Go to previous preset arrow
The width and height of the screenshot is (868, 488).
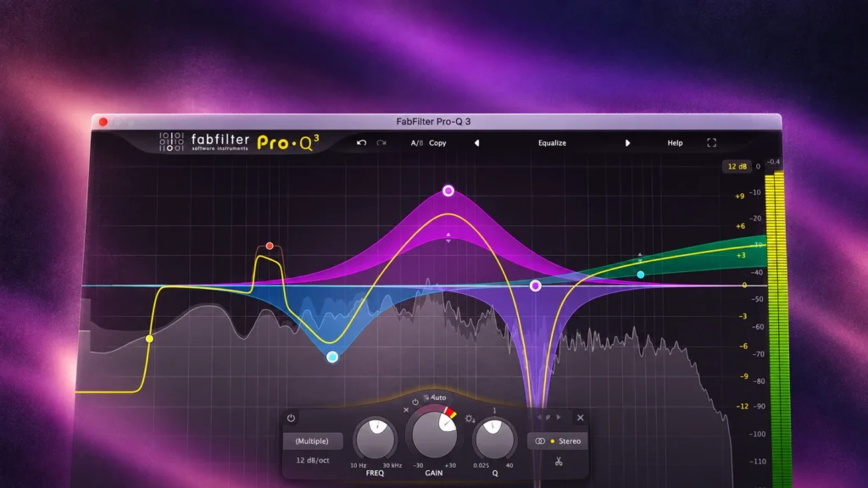476,142
